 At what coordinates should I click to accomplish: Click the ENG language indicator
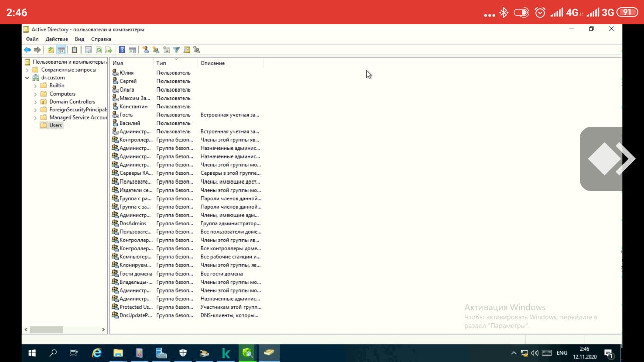(x=562, y=353)
